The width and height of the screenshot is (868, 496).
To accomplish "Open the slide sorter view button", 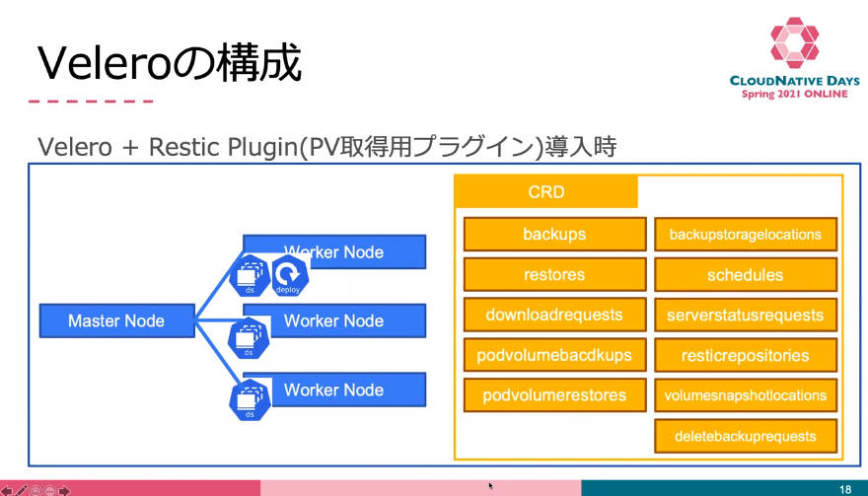I will click(x=36, y=491).
